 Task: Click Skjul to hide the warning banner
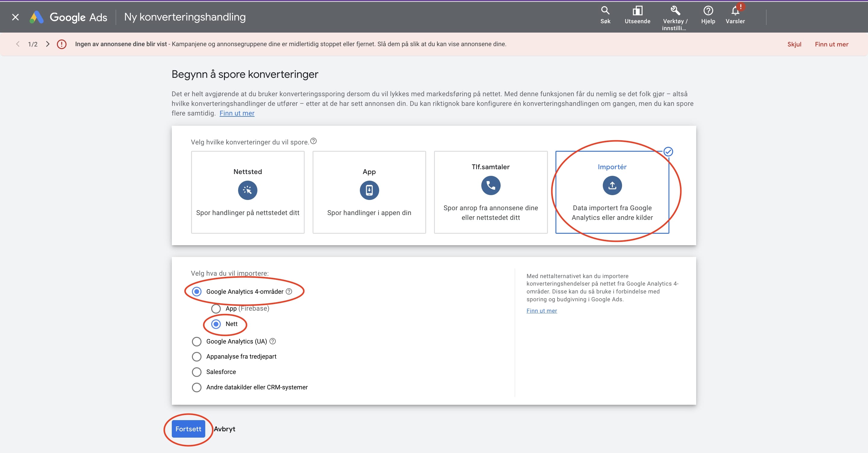[x=794, y=45]
